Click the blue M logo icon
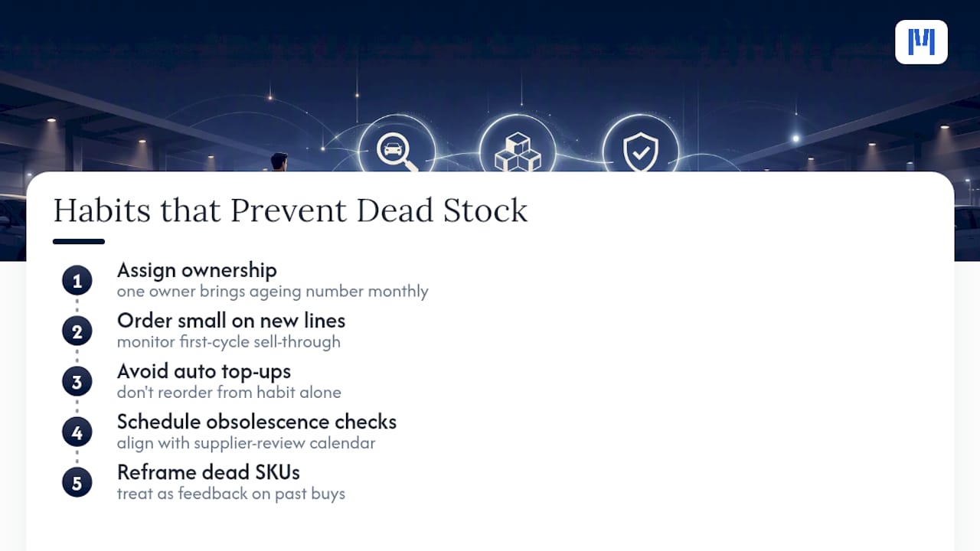Image resolution: width=980 pixels, height=551 pixels. tap(921, 42)
